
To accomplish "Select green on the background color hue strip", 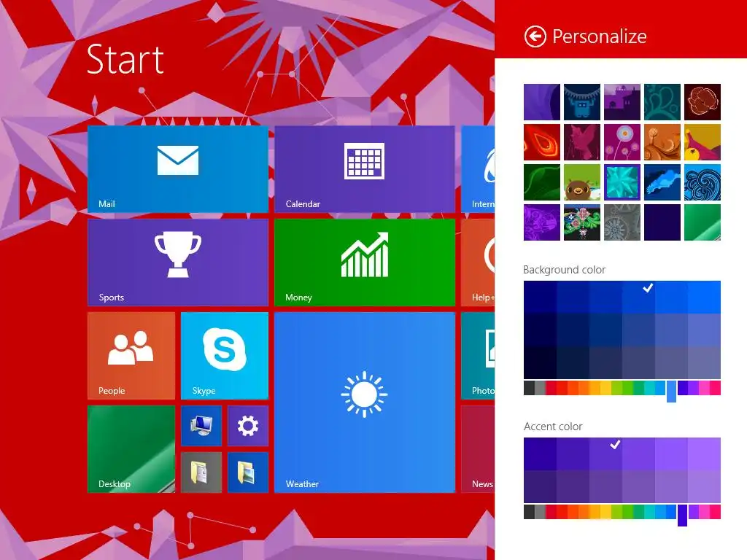I will click(x=628, y=388).
